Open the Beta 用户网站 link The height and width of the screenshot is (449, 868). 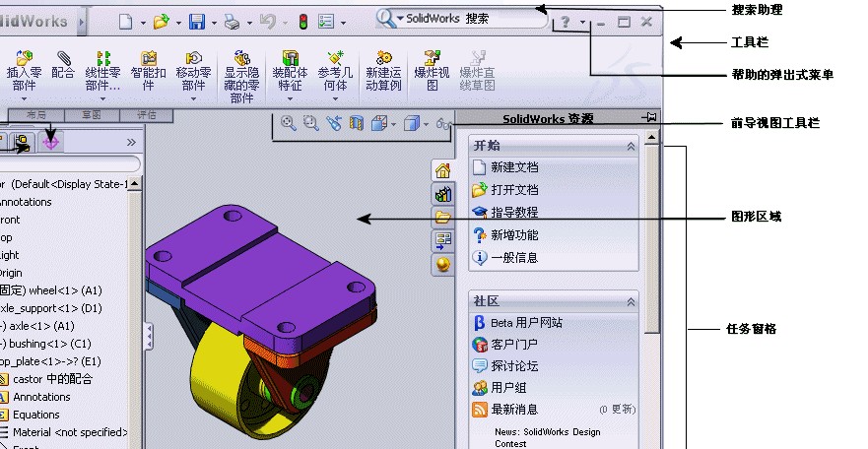526,322
